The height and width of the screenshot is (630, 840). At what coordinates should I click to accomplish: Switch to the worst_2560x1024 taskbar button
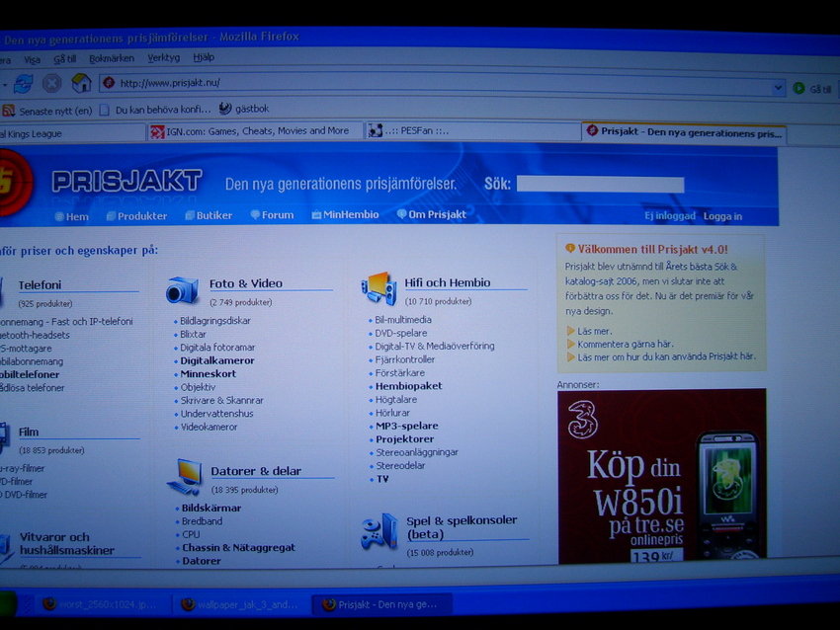(102, 605)
